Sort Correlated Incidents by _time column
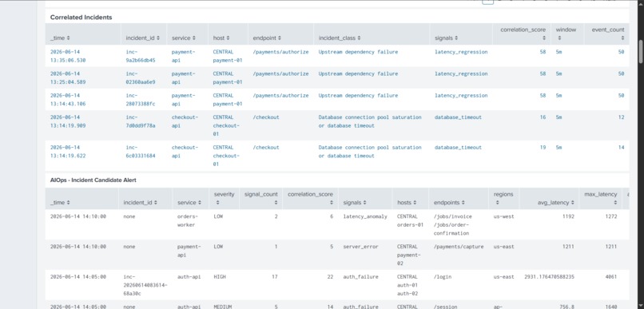The width and height of the screenshot is (644, 309). (x=60, y=38)
